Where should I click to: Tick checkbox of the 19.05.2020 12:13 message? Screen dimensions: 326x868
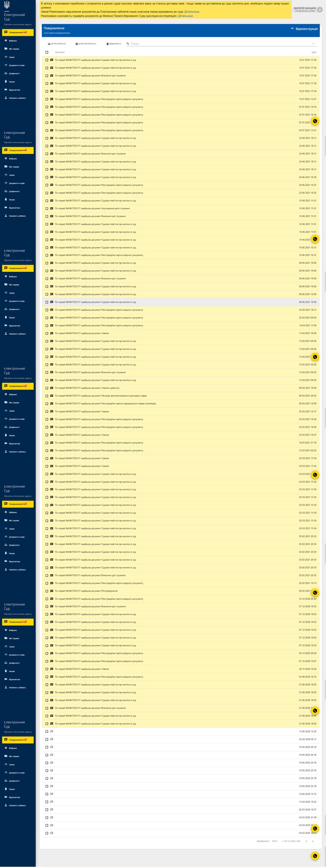pyautogui.click(x=47, y=794)
